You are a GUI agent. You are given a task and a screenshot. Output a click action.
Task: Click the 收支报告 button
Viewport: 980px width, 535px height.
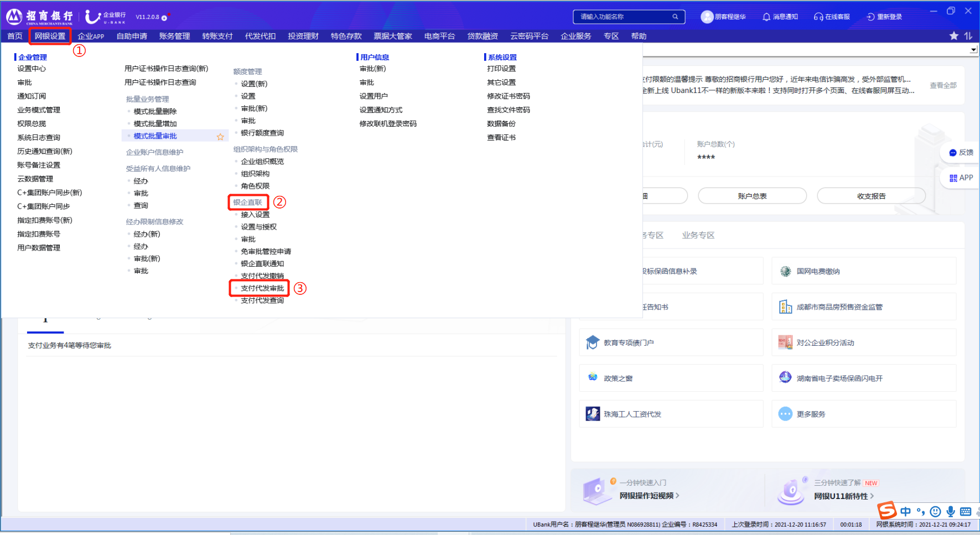871,196
